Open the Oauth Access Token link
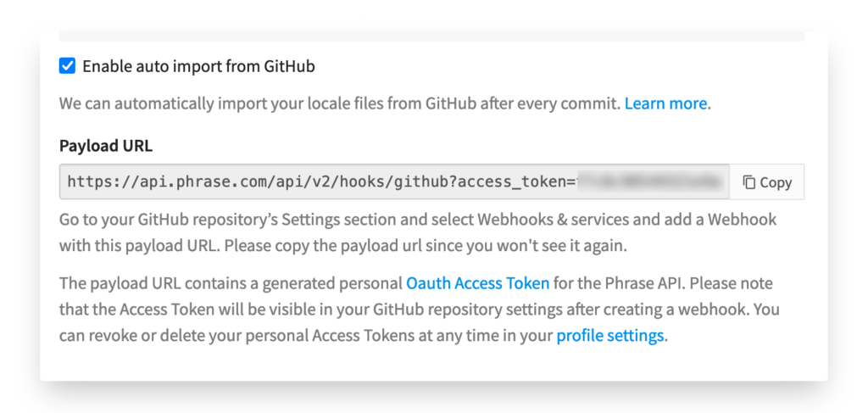868x413 pixels. (x=477, y=282)
